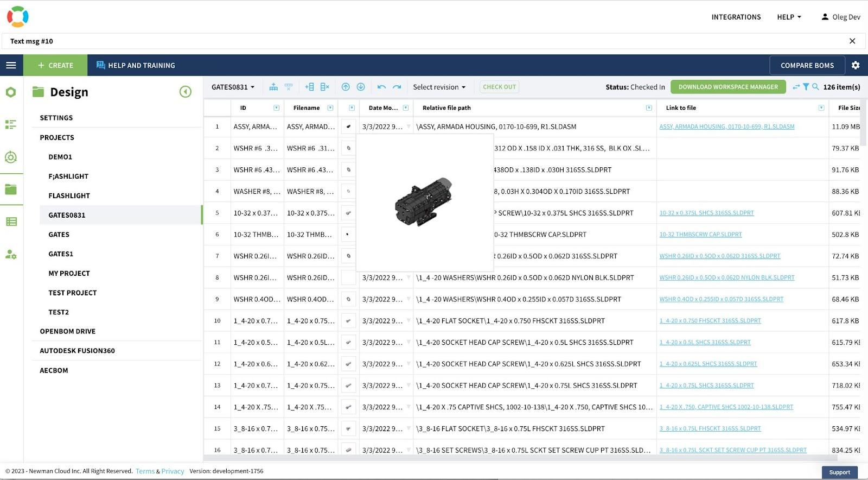Open the user administration sidebar icon
Image resolution: width=868 pixels, height=480 pixels.
pos(11,254)
